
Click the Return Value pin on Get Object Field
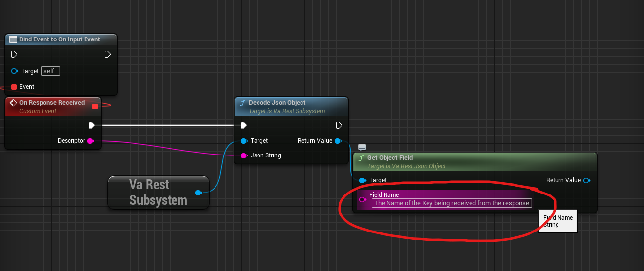tap(586, 180)
